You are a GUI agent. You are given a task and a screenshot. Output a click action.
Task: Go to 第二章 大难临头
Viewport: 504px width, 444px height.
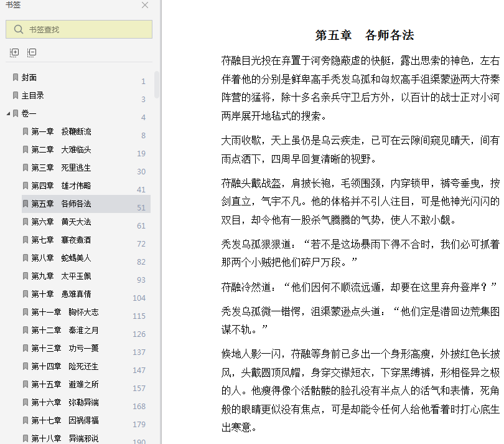point(61,149)
